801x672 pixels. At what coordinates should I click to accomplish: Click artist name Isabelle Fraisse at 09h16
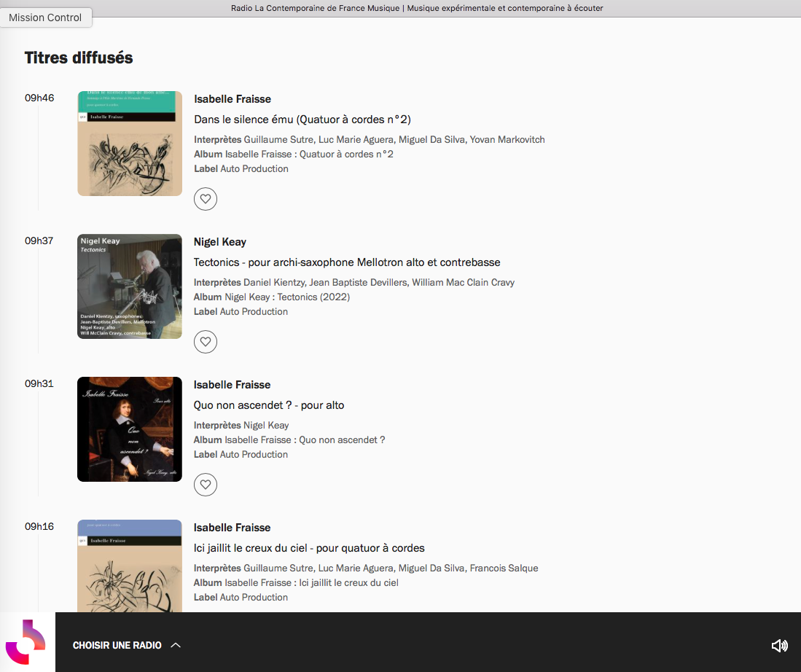click(233, 528)
